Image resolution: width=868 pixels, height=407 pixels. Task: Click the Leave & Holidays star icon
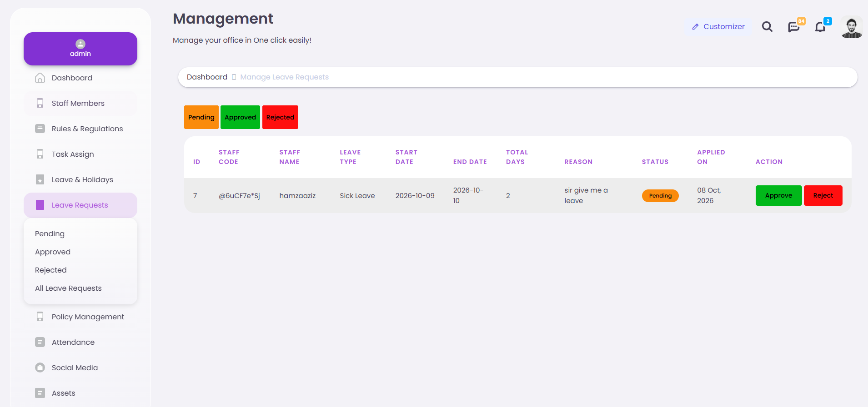pos(40,179)
